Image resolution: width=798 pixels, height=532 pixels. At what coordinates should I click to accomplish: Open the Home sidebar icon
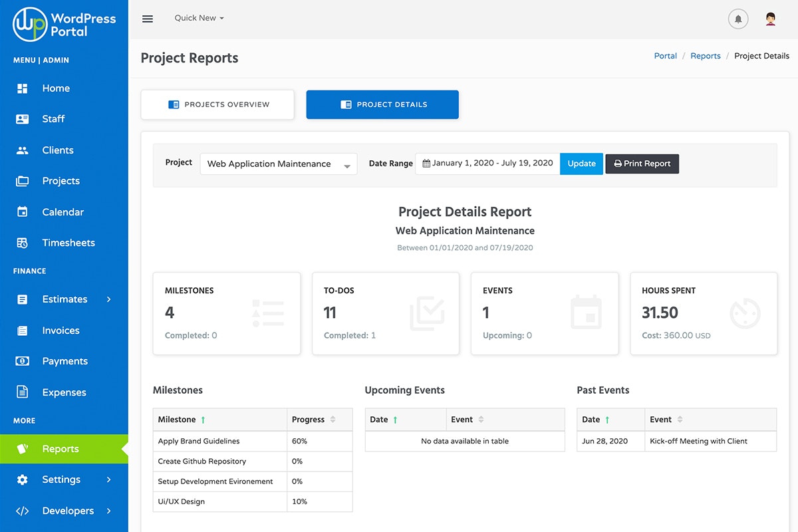click(x=23, y=88)
